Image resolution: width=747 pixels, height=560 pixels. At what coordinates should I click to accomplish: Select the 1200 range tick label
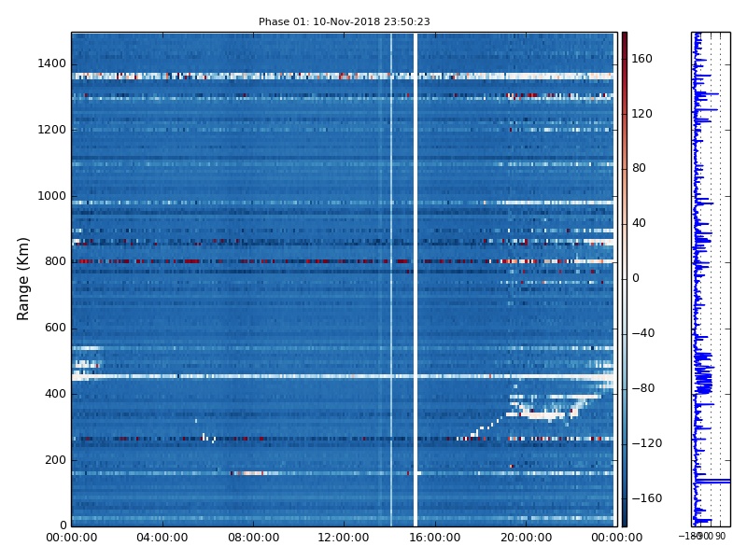tap(52, 130)
